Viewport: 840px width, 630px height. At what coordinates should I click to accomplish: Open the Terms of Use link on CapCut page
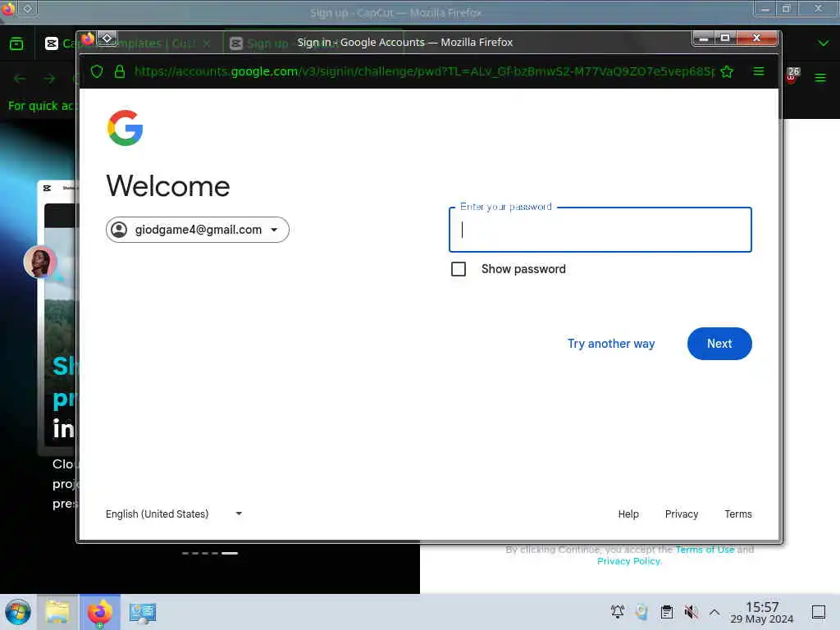pos(705,549)
